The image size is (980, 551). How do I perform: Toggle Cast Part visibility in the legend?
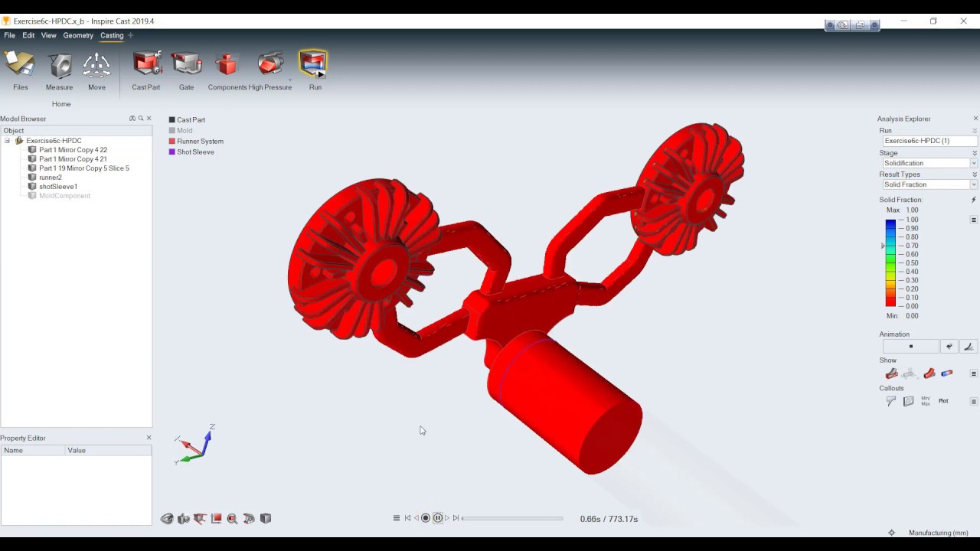186,120
